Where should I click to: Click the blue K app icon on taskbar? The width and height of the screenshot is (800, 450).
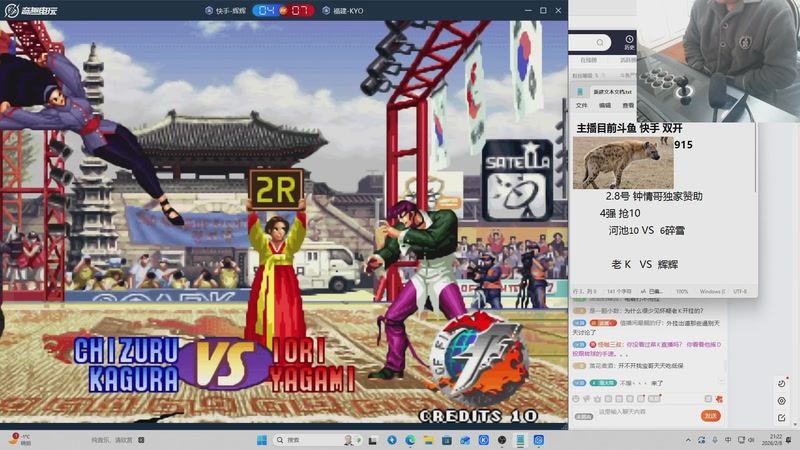pyautogui.click(x=484, y=440)
